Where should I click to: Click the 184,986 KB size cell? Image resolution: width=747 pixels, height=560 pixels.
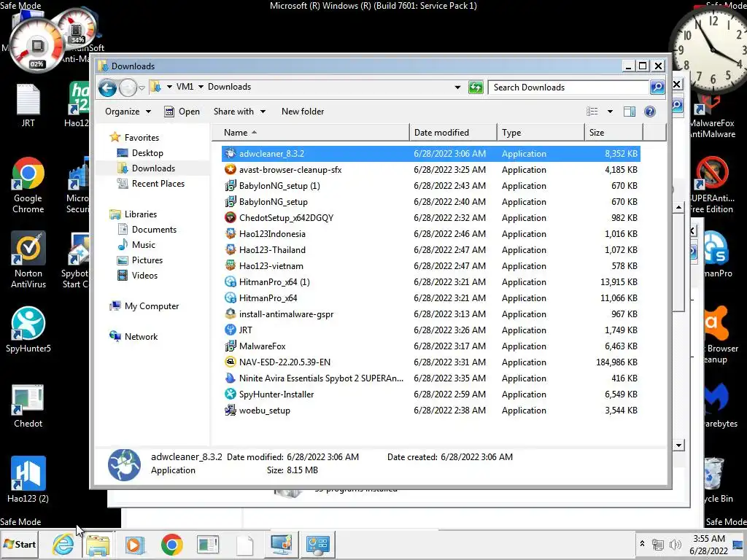(616, 362)
